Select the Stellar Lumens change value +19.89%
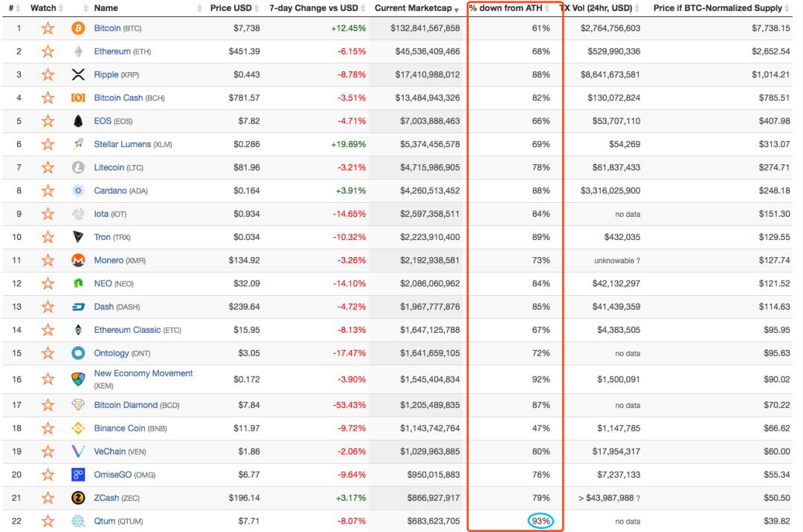This screenshot has height=532, width=803. click(348, 144)
